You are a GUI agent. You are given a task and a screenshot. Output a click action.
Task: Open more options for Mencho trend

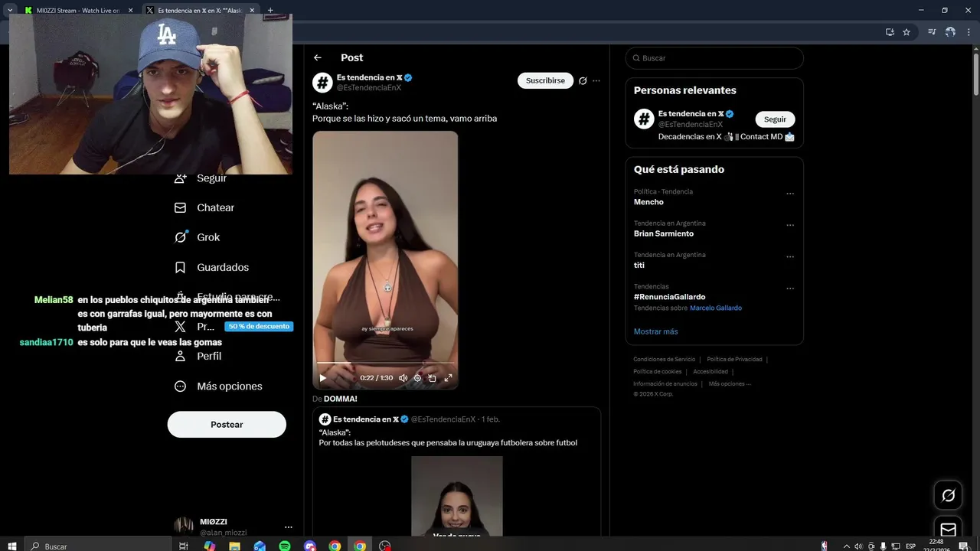(x=790, y=194)
